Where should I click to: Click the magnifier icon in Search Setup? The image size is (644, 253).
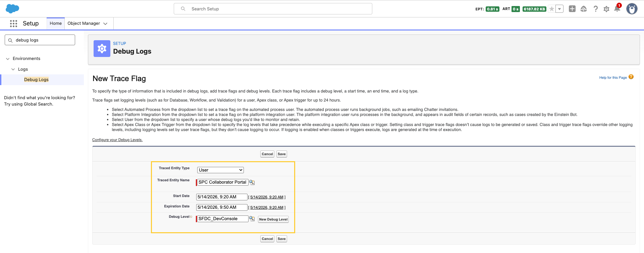coord(183,9)
